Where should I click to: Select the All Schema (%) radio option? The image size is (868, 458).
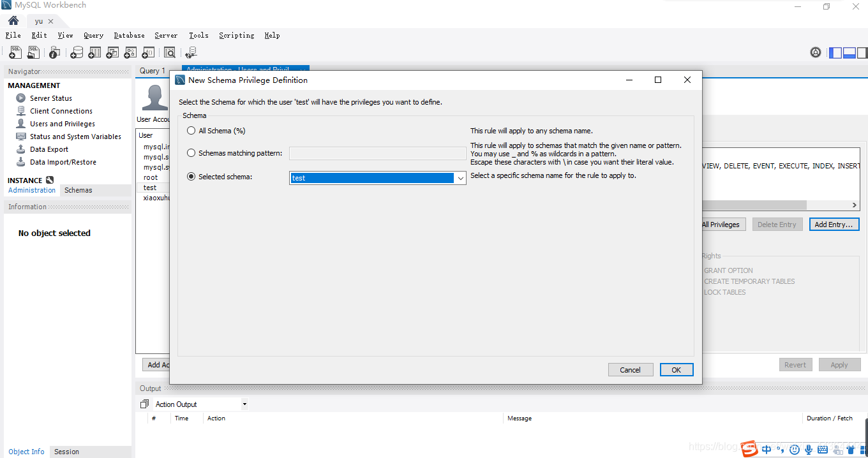tap(191, 131)
